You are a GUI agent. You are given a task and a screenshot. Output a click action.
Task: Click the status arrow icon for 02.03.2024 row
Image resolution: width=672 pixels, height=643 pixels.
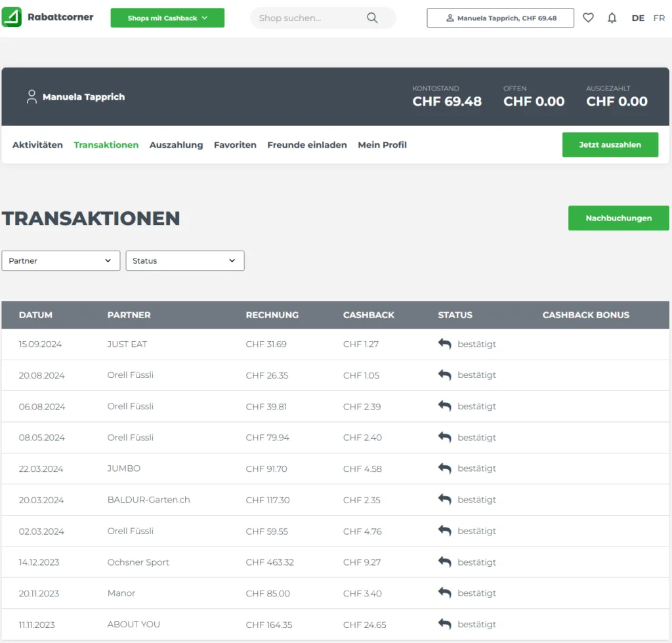pyautogui.click(x=444, y=531)
